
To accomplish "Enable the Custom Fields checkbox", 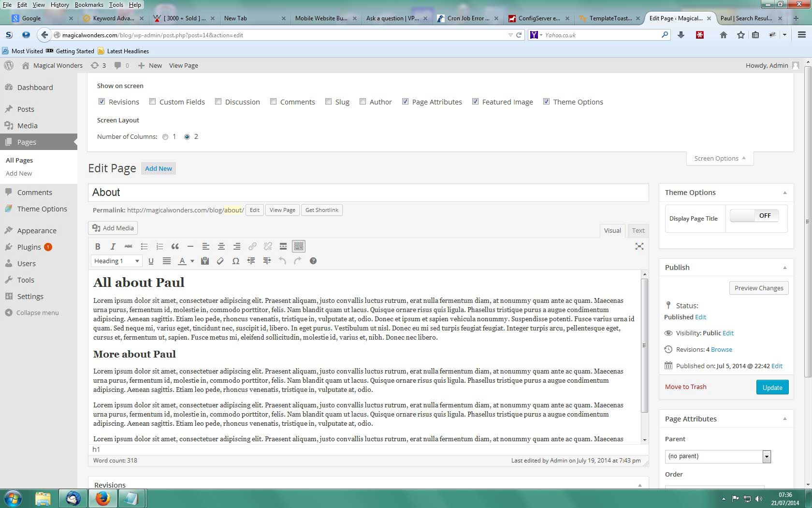I will (153, 102).
